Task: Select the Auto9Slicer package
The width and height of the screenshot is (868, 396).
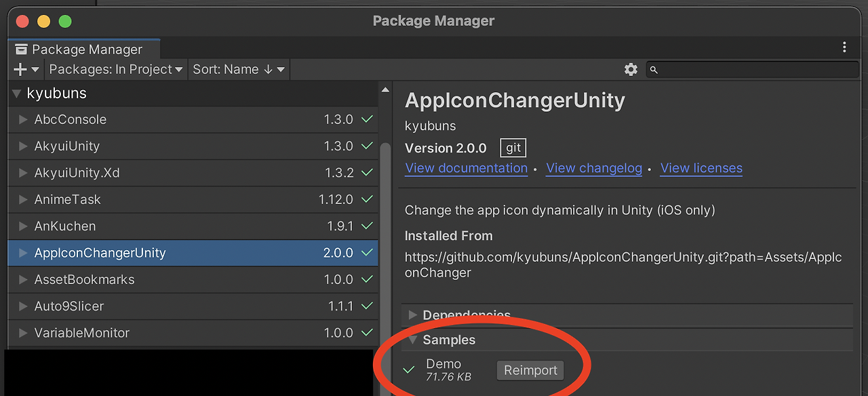Action: [x=193, y=306]
